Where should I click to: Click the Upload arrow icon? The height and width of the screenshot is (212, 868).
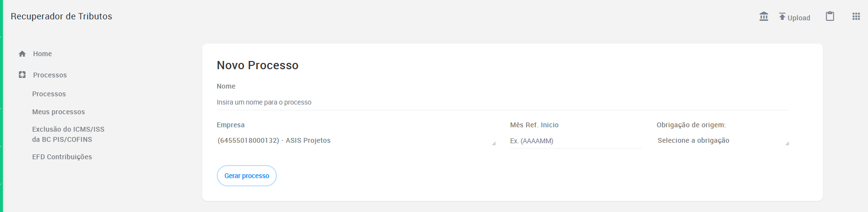coord(782,16)
